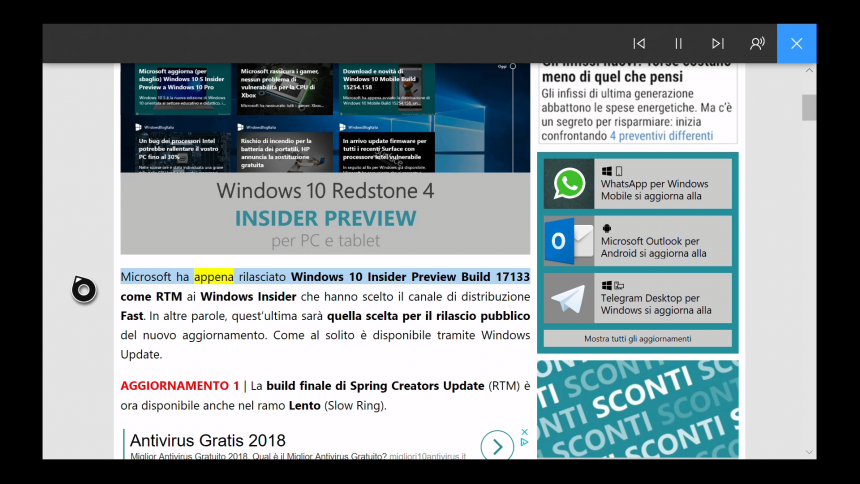Follow the '4 preventivi differenti' ad link
The width and height of the screenshot is (860, 484).
click(661, 136)
